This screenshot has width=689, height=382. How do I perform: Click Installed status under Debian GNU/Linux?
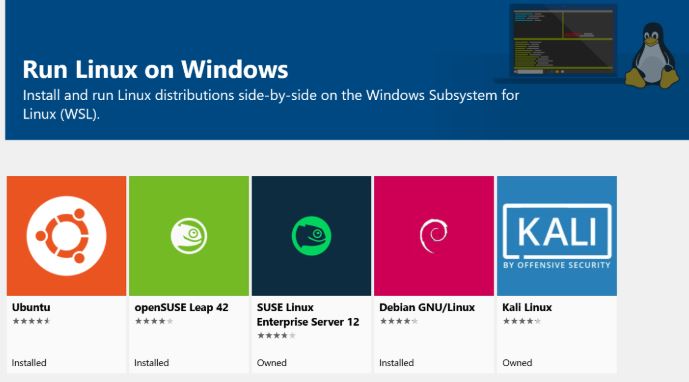[396, 363]
